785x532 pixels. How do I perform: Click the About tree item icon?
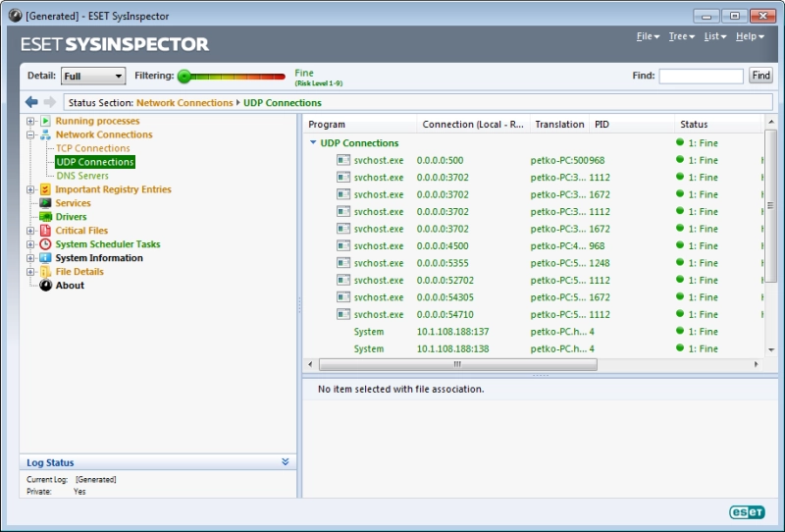45,285
